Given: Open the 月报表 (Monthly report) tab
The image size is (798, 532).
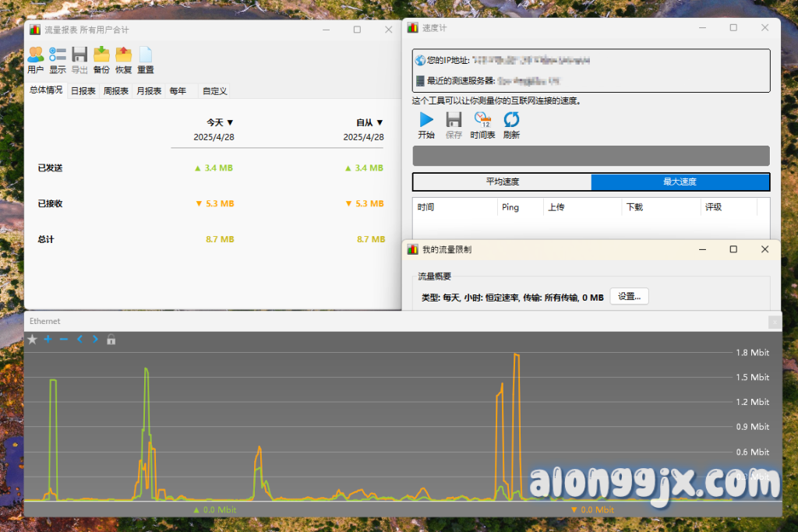Looking at the screenshot, I should pyautogui.click(x=149, y=91).
